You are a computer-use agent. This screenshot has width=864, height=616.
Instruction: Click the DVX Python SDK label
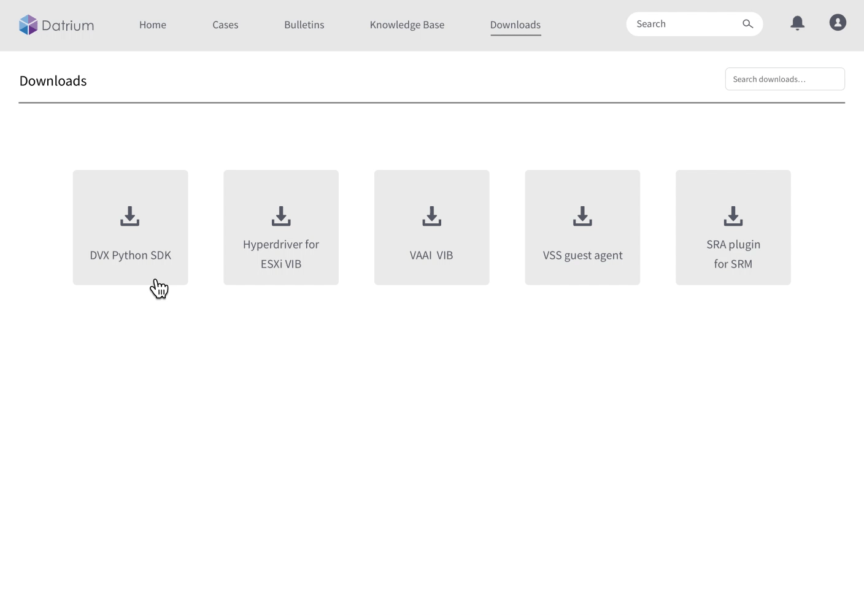tap(131, 255)
